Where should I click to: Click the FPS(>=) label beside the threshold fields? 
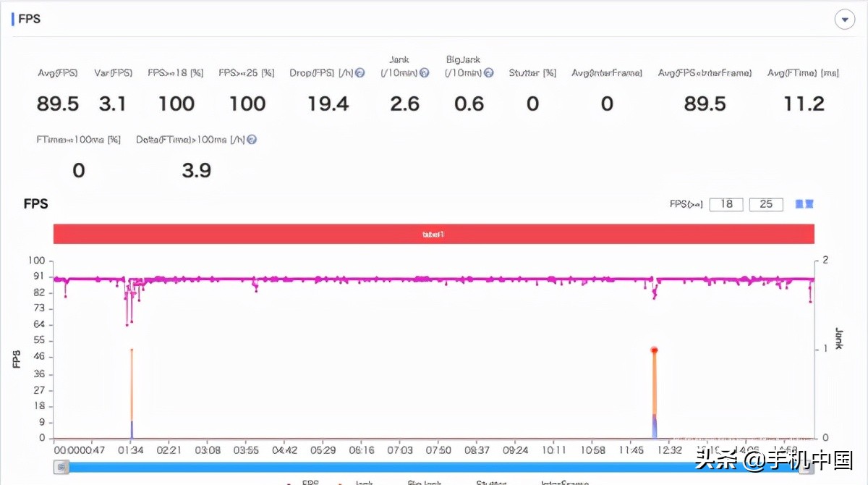(x=686, y=204)
